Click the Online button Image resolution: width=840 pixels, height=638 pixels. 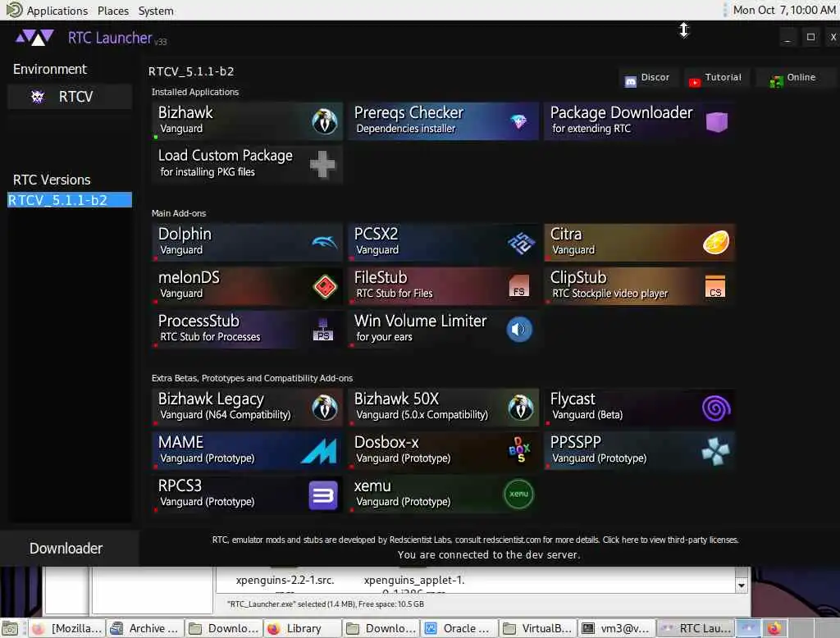(793, 78)
